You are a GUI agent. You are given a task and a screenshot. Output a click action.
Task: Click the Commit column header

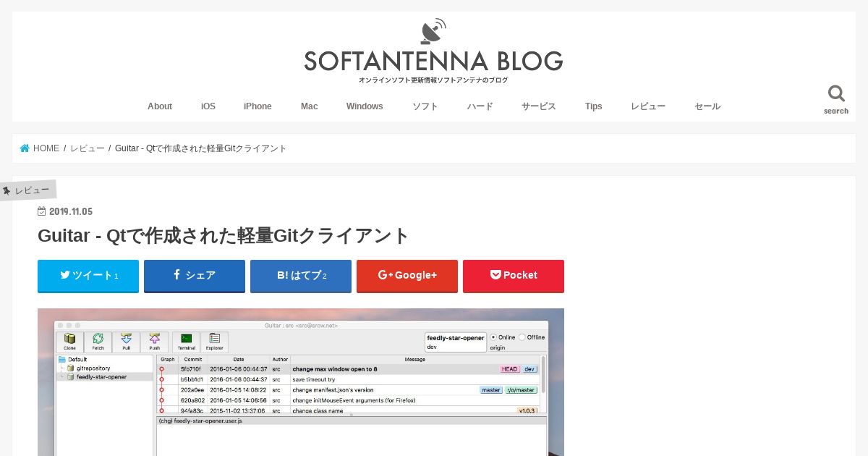coord(192,359)
